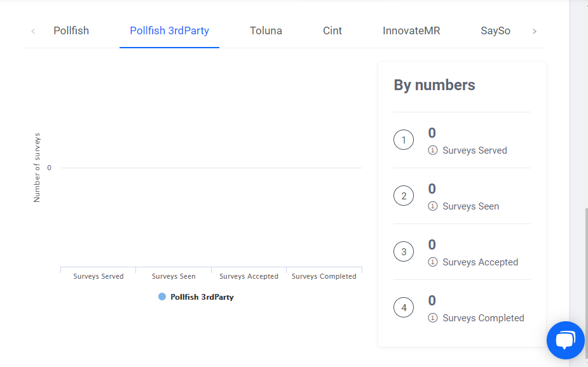This screenshot has height=367, width=588.
Task: Toggle Pollfish 3rdParty legend series
Action: 196,297
